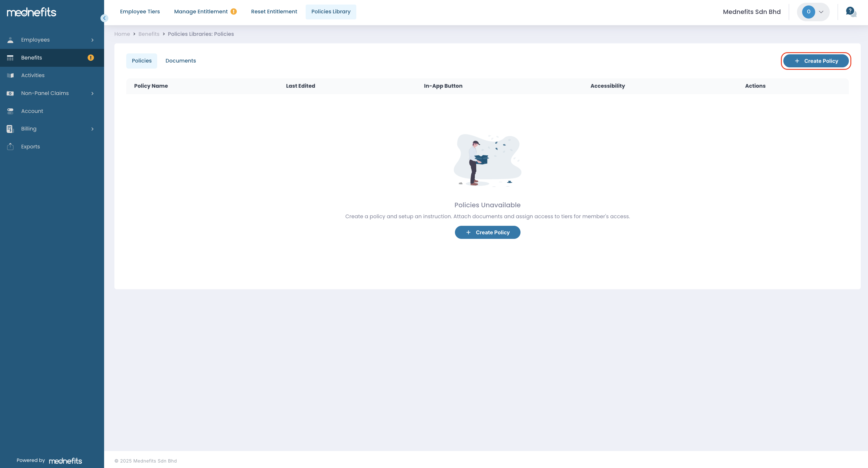Image resolution: width=868 pixels, height=468 pixels.
Task: Click the Policy Name column header
Action: (151, 86)
